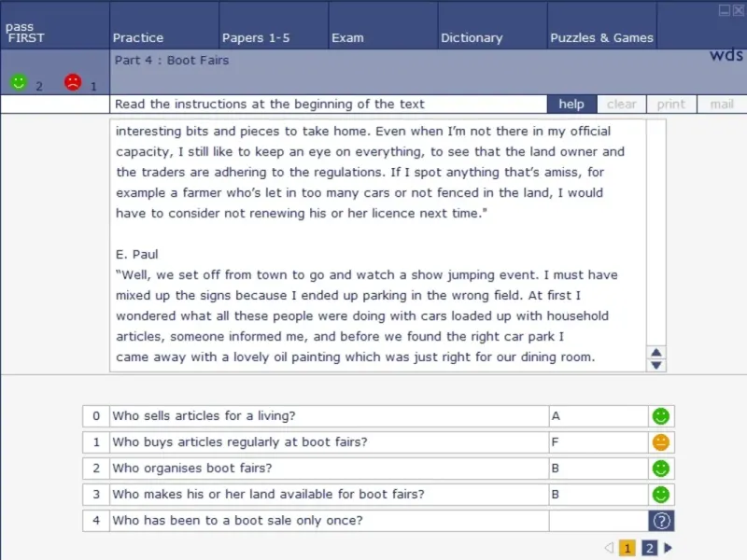This screenshot has width=747, height=560.
Task: Open the Dictionary tab
Action: click(472, 38)
